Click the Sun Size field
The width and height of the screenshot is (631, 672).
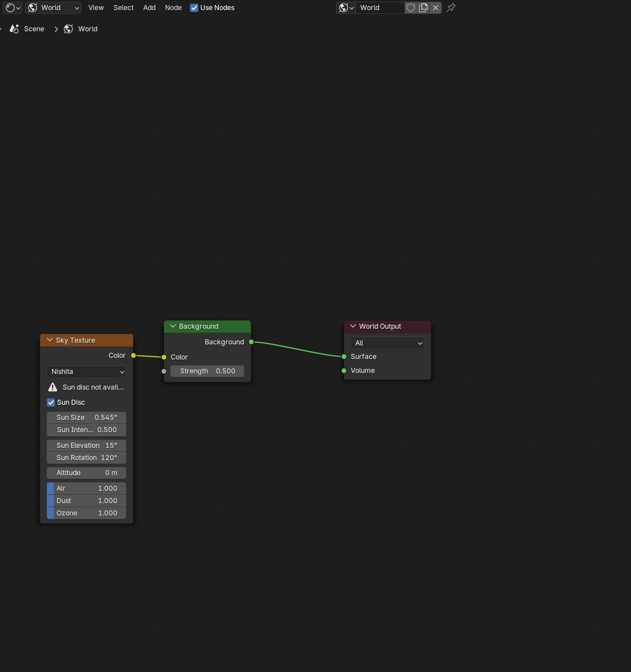click(87, 418)
